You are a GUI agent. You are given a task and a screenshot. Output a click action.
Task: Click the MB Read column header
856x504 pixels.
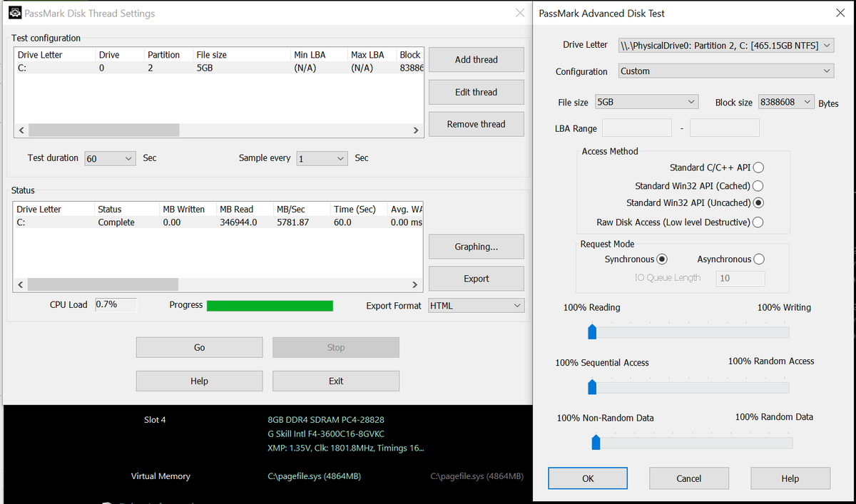[x=245, y=210]
